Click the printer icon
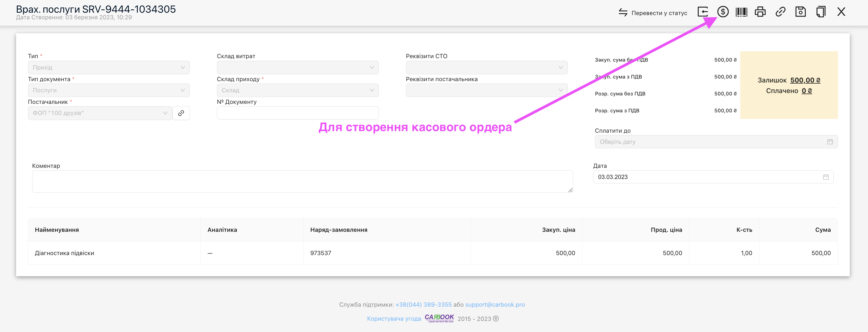Image resolution: width=868 pixels, height=332 pixels. pos(760,12)
